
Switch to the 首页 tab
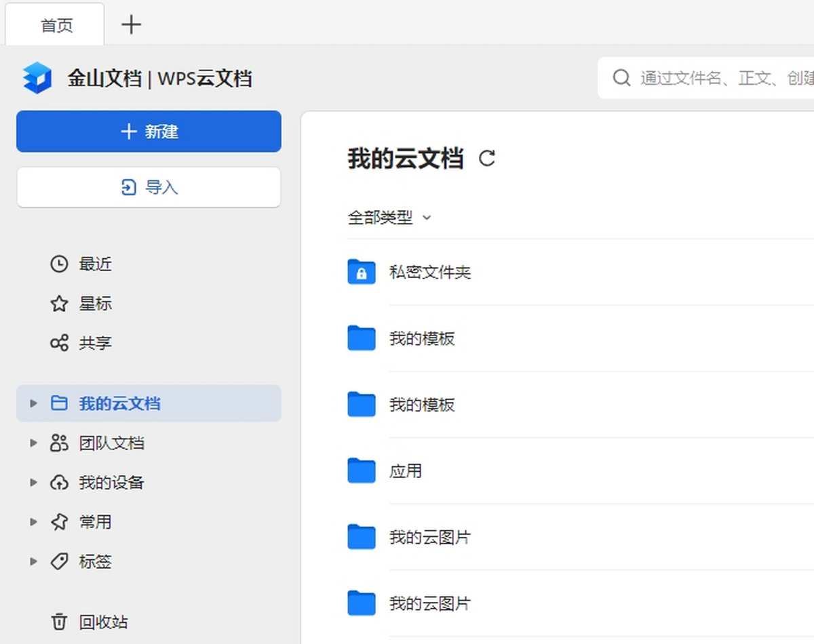(54, 24)
